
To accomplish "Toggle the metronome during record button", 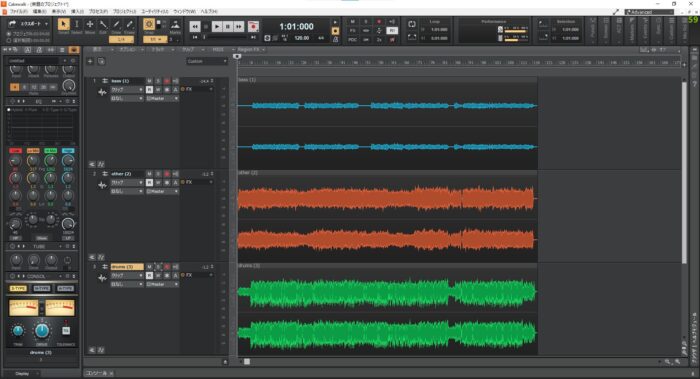I will (x=336, y=31).
